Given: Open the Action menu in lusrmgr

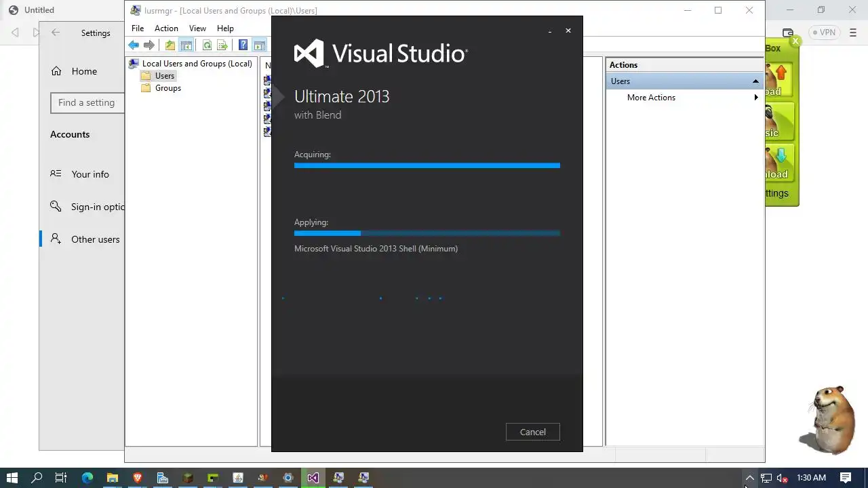Looking at the screenshot, I should pyautogui.click(x=166, y=28).
